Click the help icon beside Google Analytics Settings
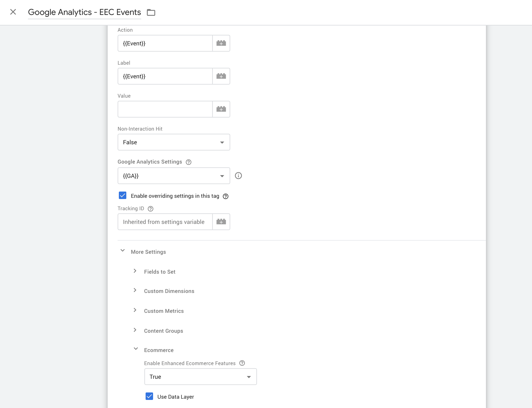 189,162
